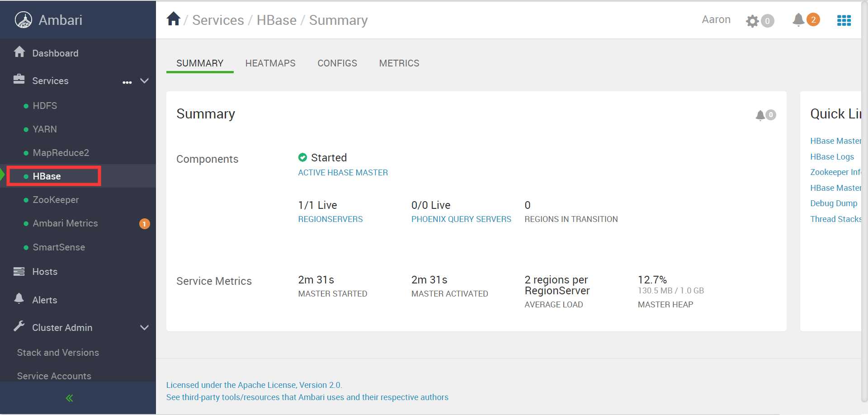The width and height of the screenshot is (868, 415).
Task: Open Dashboard from the sidebar
Action: point(55,53)
